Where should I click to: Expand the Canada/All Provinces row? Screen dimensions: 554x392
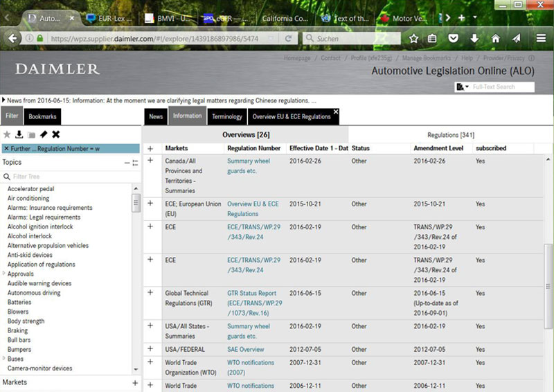(150, 160)
